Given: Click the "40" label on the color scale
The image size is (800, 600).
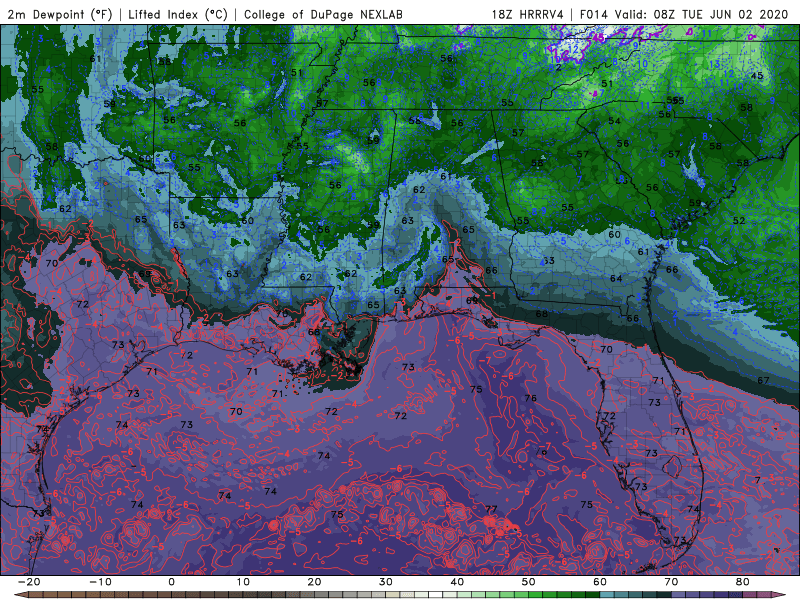Looking at the screenshot, I should [x=457, y=582].
